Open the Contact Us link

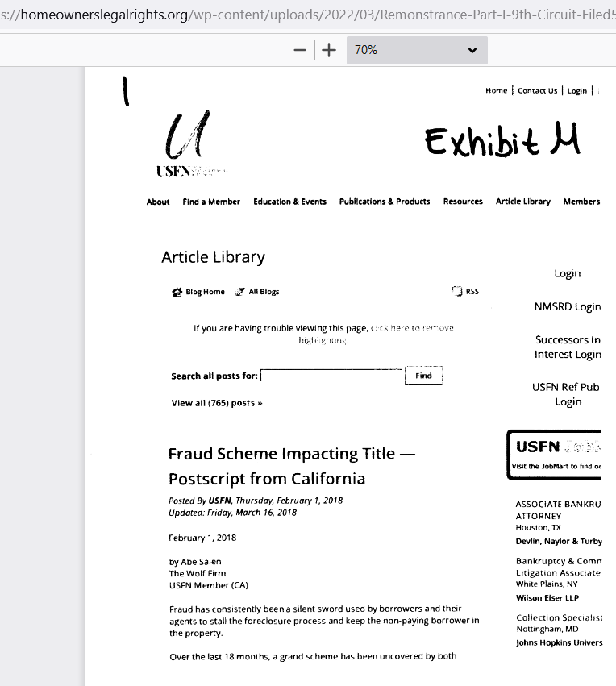tap(537, 90)
